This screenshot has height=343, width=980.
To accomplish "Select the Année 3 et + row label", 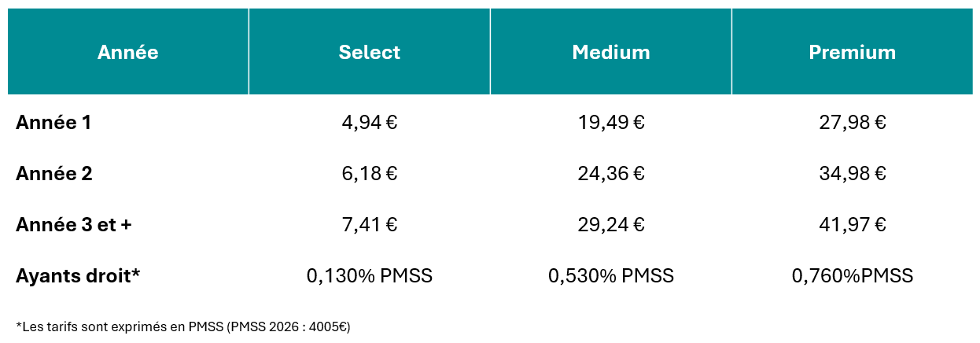I will (x=74, y=225).
